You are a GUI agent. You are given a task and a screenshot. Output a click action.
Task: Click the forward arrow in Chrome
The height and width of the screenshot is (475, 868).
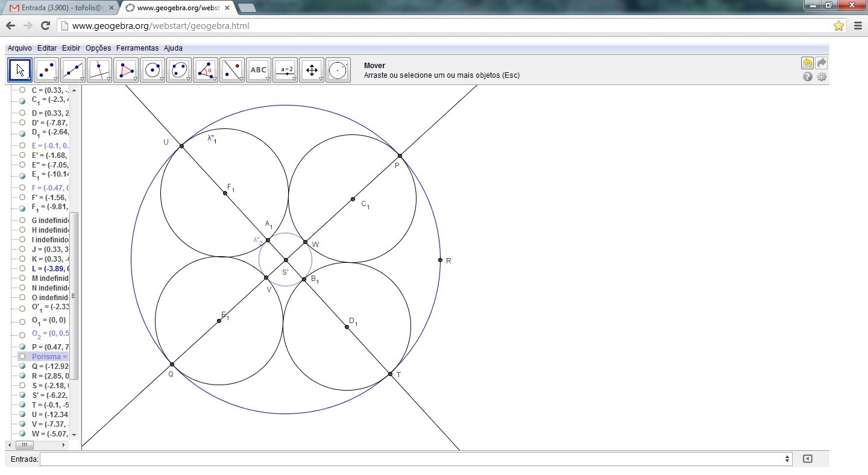tap(28, 25)
